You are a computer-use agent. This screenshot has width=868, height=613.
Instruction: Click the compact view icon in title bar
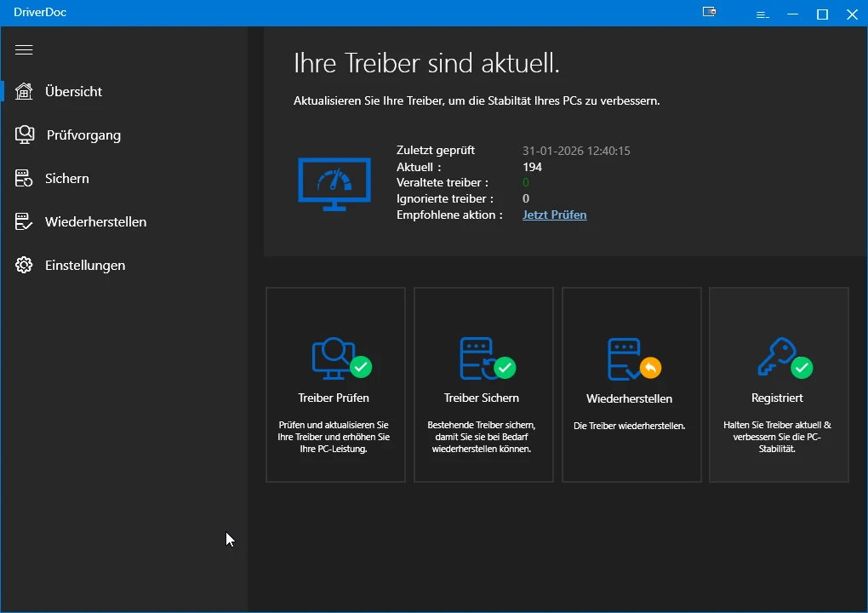point(709,13)
